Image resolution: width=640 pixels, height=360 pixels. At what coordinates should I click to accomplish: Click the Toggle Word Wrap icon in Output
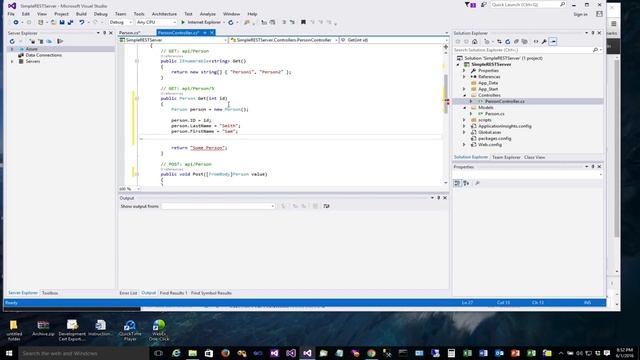coord(326,206)
